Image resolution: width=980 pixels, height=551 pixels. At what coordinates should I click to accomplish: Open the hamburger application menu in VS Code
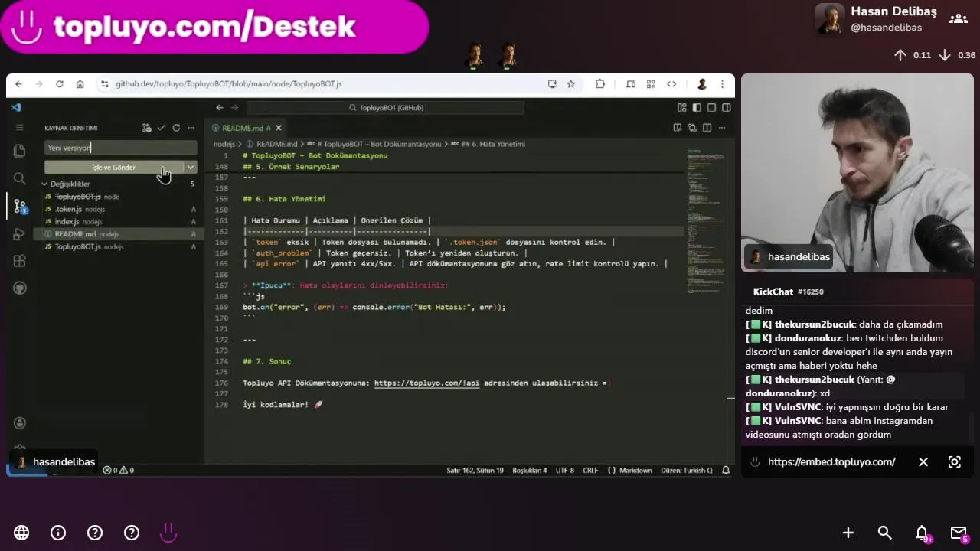click(x=20, y=127)
